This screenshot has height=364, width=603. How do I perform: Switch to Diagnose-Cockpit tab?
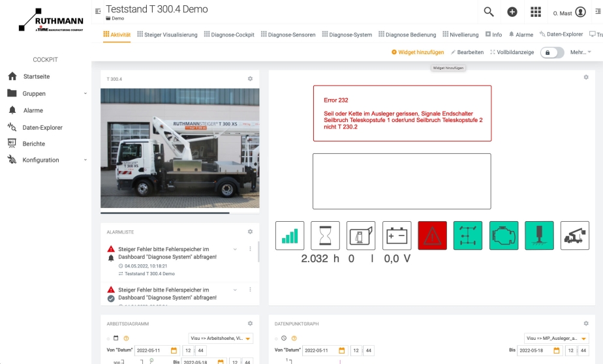(x=229, y=35)
